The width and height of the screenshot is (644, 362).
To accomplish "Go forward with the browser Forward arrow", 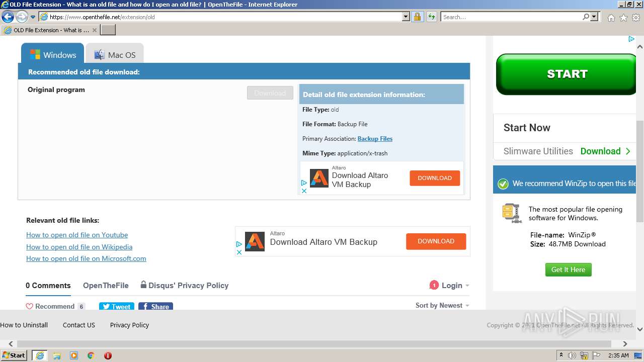I will 22,17.
